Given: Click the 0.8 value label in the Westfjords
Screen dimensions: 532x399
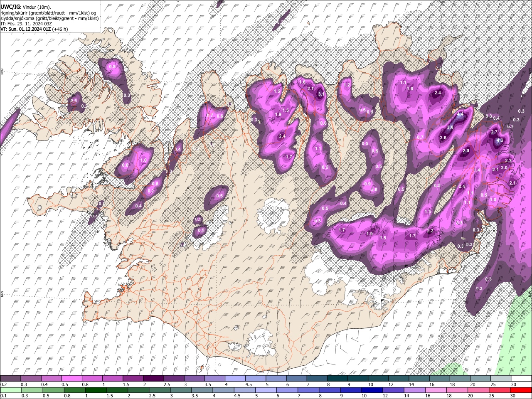Looking at the screenshot, I should click(112, 66).
